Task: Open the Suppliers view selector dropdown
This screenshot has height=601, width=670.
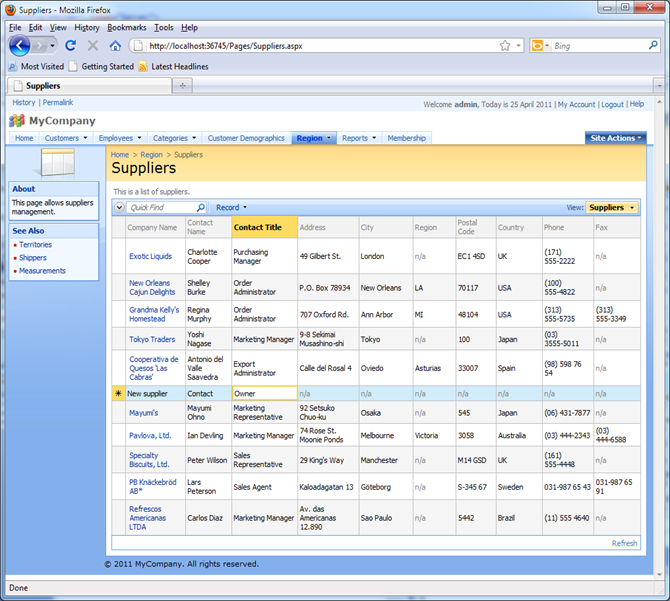Action: [611, 208]
